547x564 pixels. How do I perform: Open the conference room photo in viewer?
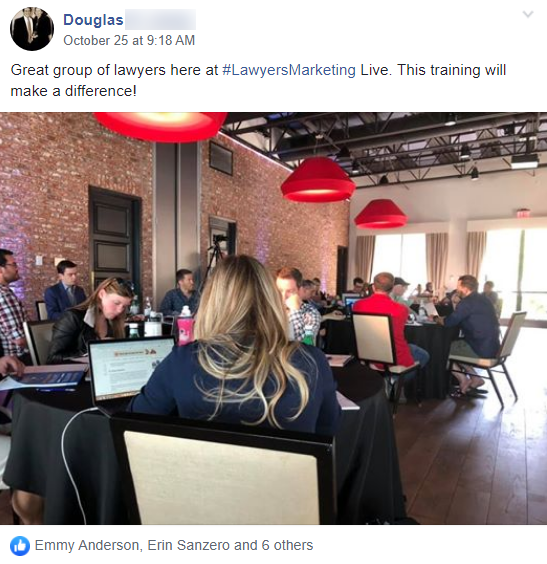[x=273, y=318]
